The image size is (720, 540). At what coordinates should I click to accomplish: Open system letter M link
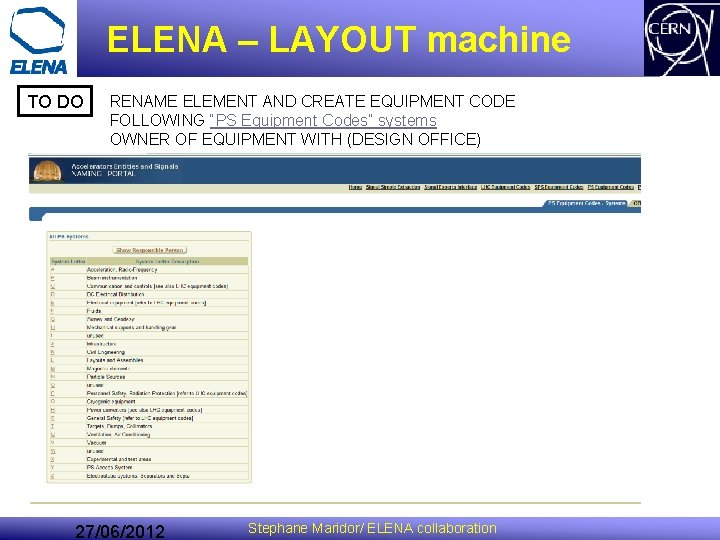click(52, 369)
